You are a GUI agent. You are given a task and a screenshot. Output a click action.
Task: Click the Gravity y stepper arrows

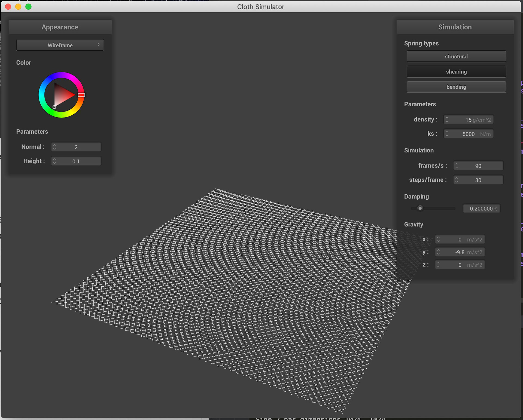click(438, 252)
